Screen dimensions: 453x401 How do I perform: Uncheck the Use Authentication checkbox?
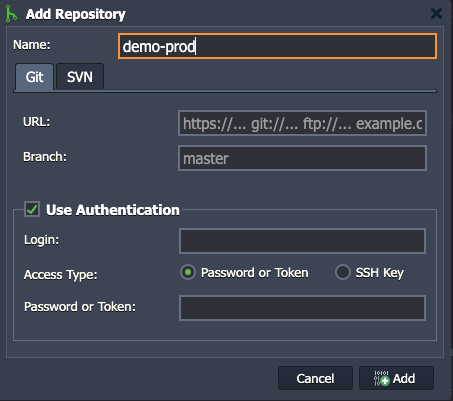click(32, 209)
